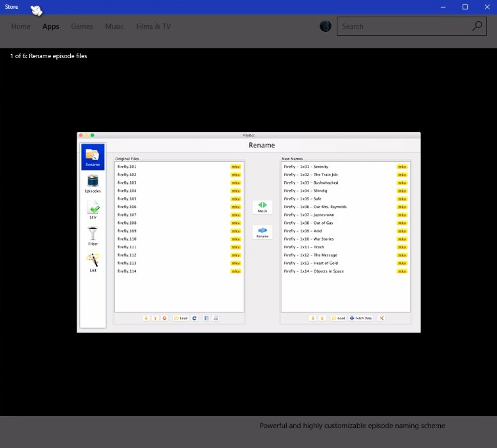Viewport: 497px width, 448px height.
Task: Switch to the Apps tab
Action: (50, 26)
